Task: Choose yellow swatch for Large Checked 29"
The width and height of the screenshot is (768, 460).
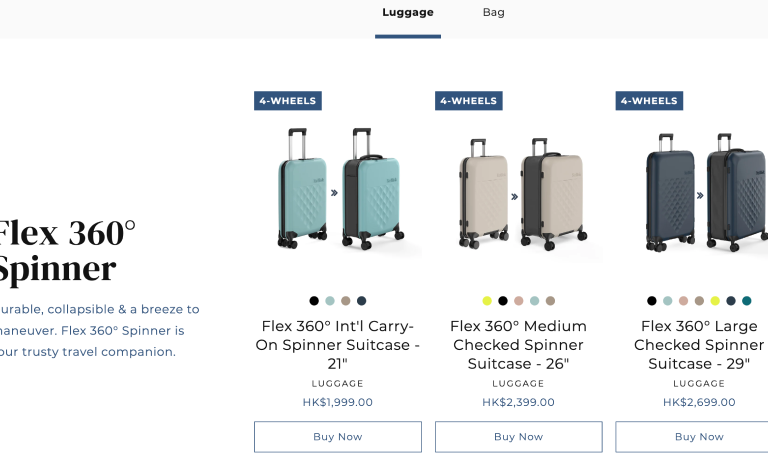Action: [x=715, y=301]
